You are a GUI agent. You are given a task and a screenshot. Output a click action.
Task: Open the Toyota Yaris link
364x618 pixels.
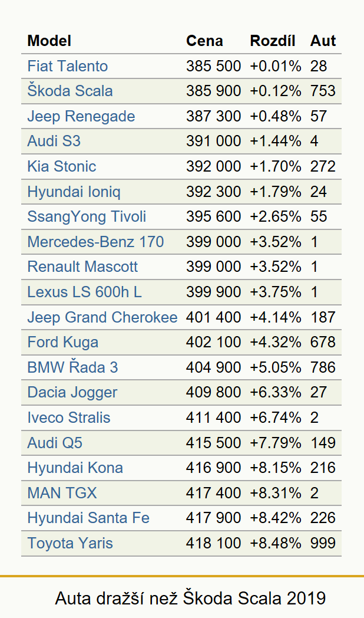[70, 544]
